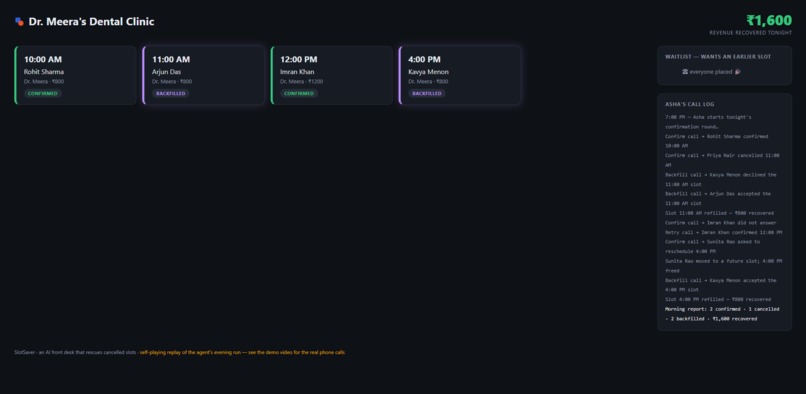
Task: Click the 'SlotSaver - an AI front desk' footer text
Action: coord(76,353)
